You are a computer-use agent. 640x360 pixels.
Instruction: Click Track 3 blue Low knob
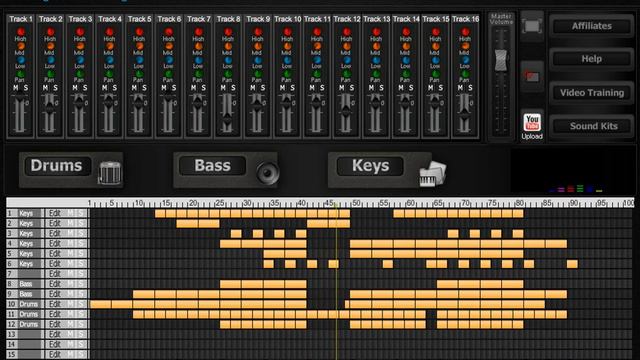pyautogui.click(x=80, y=60)
